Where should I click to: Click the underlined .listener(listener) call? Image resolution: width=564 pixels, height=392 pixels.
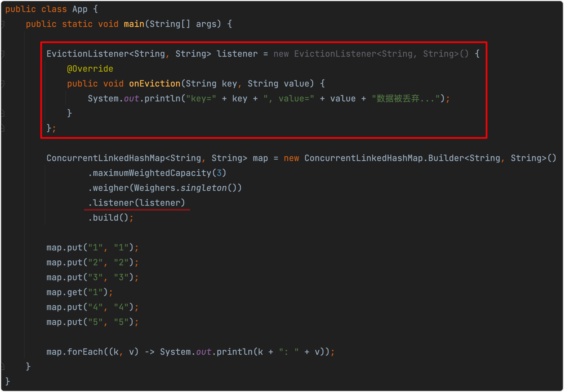click(x=137, y=203)
